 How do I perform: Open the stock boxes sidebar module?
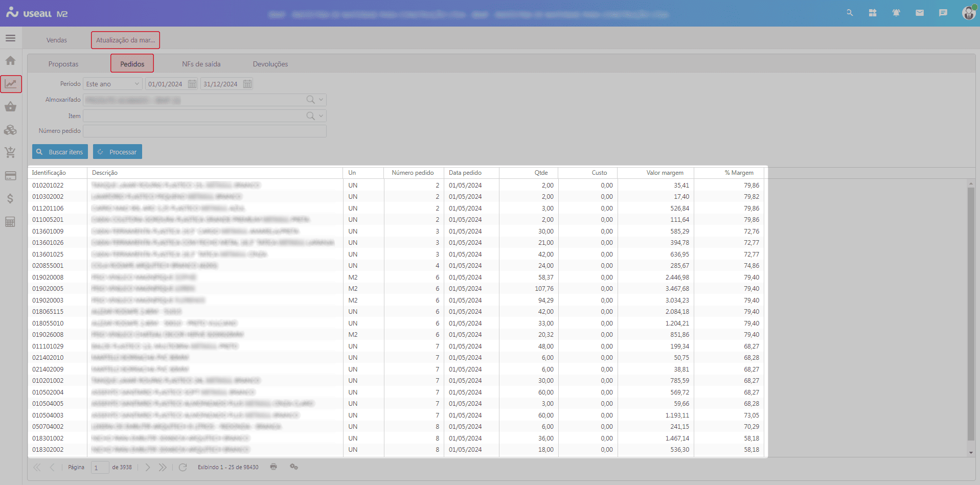click(10, 130)
